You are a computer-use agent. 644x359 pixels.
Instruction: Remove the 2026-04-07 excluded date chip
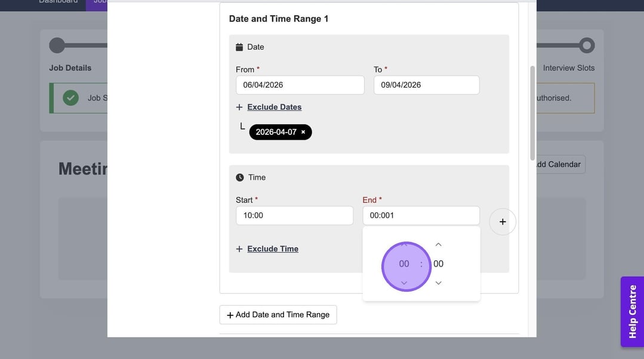click(303, 132)
